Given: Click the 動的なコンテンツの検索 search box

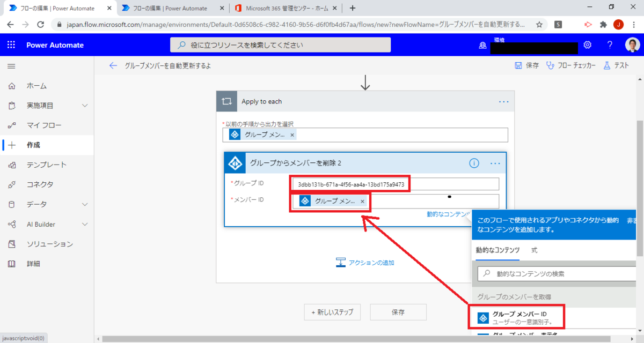Looking at the screenshot, I should [x=557, y=273].
